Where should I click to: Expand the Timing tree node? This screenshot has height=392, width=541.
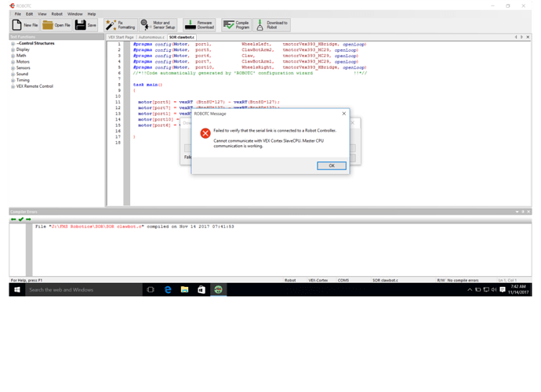[13, 81]
